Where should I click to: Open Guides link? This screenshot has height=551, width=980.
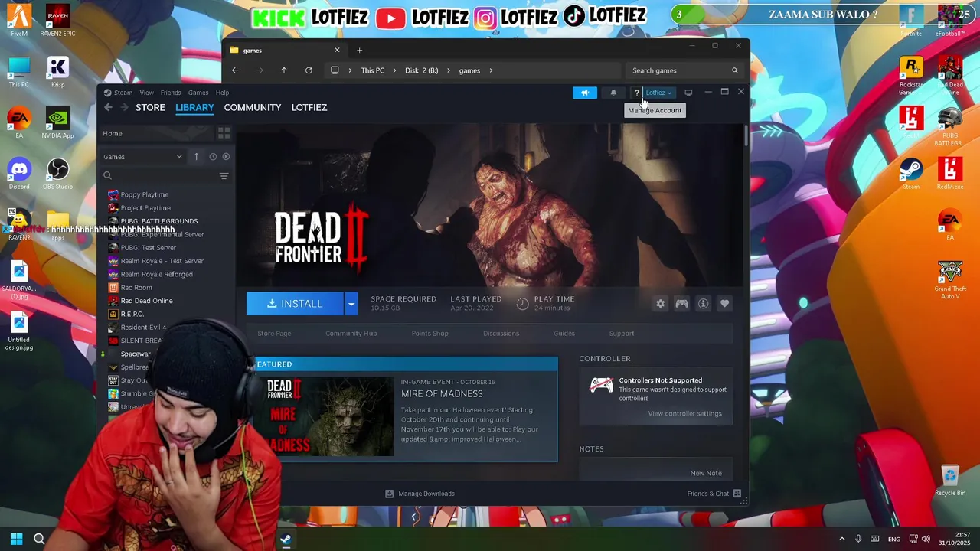coord(564,334)
